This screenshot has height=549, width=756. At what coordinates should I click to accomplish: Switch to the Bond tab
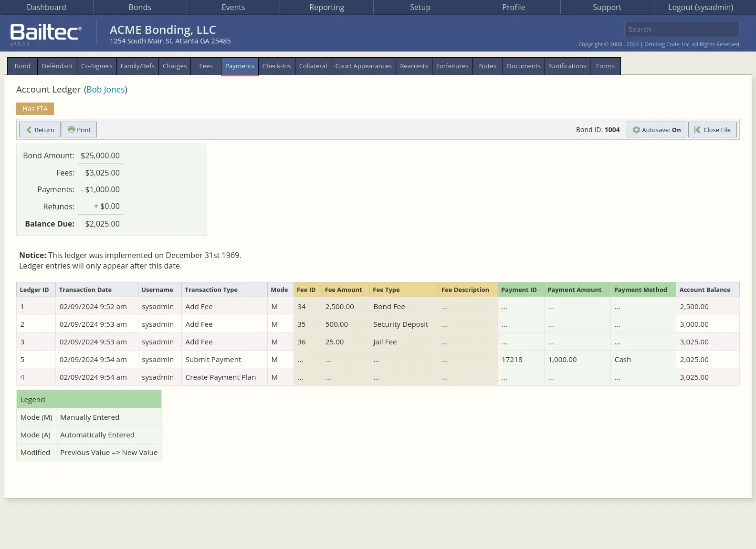coord(22,66)
